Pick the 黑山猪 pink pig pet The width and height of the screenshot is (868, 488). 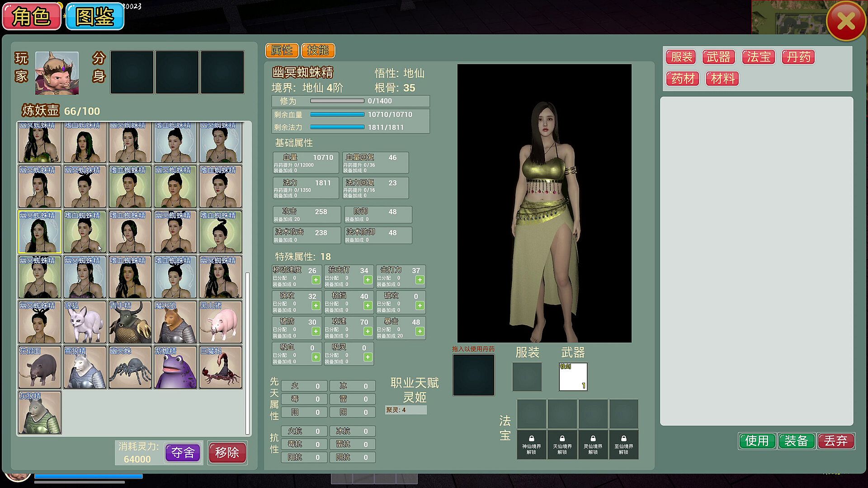[220, 322]
